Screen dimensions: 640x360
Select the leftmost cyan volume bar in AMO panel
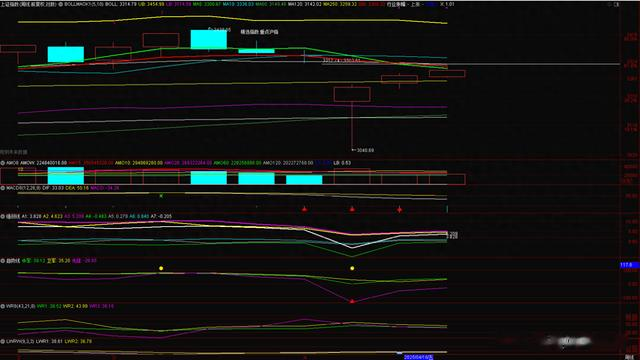click(x=66, y=176)
